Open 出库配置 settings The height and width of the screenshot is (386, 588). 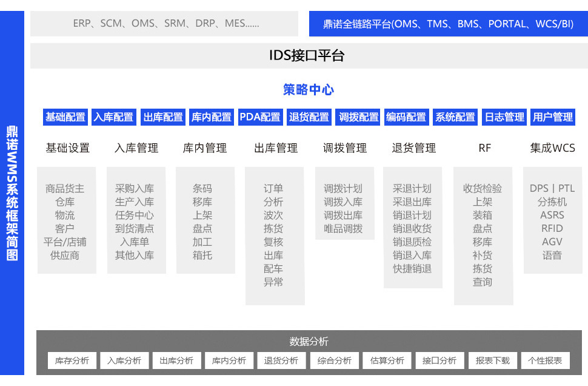tap(162, 117)
